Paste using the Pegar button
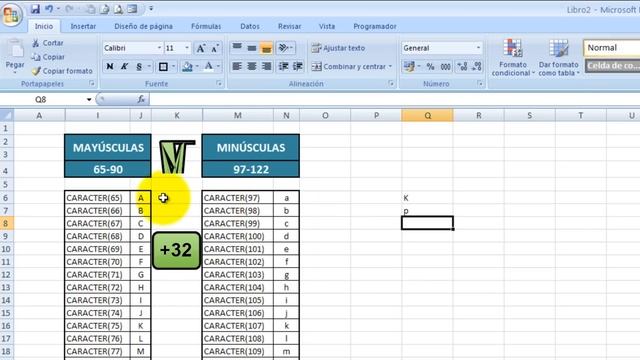Screen dimensions: 640x360 click(x=15, y=53)
